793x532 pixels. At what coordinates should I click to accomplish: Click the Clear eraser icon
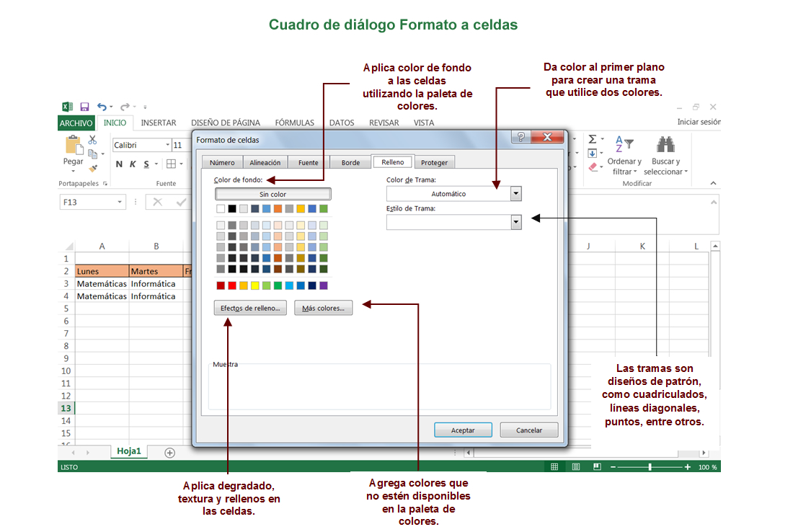click(x=593, y=167)
